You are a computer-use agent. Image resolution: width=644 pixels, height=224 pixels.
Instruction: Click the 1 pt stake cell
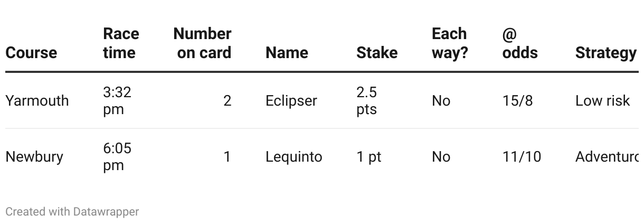tap(368, 157)
